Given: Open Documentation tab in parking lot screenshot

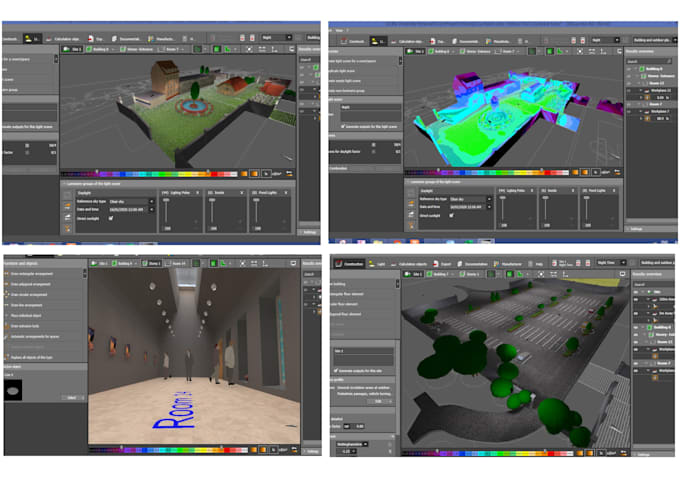Looking at the screenshot, I should [472, 264].
